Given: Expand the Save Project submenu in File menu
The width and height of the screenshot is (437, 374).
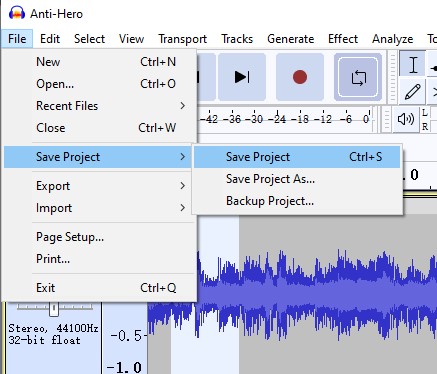Looking at the screenshot, I should [x=99, y=157].
